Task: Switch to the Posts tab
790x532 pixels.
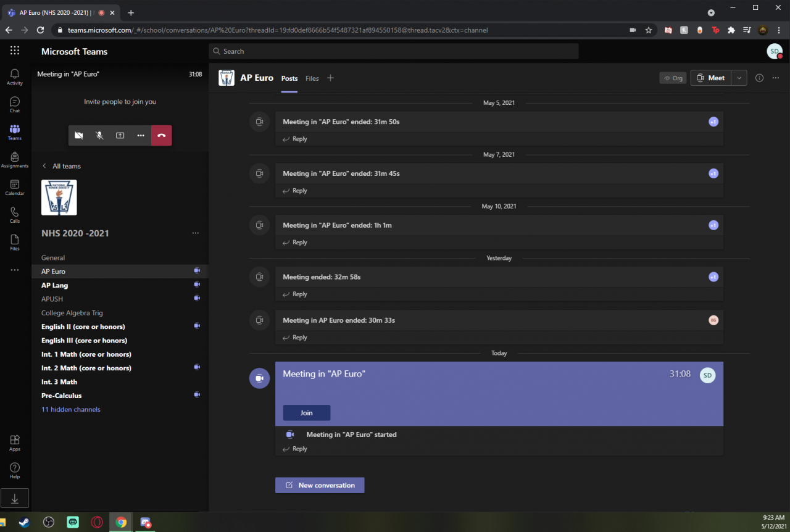Action: [x=289, y=78]
